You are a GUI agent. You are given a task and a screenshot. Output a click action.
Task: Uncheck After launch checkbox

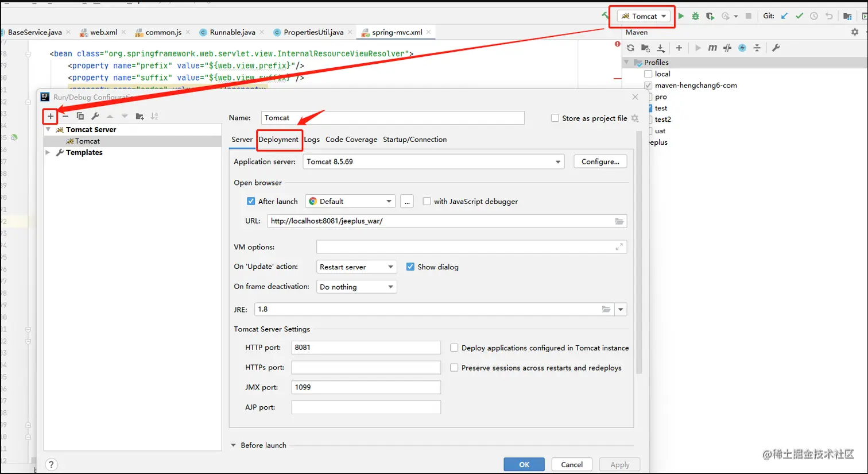[251, 201]
